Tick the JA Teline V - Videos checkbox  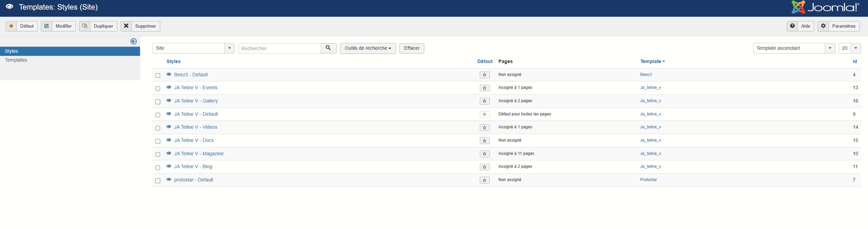pos(158,128)
